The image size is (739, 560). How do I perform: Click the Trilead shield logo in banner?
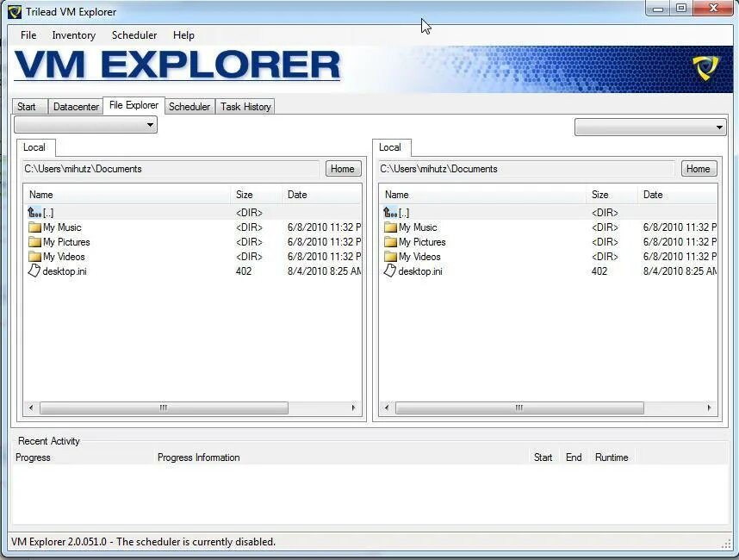coord(705,68)
